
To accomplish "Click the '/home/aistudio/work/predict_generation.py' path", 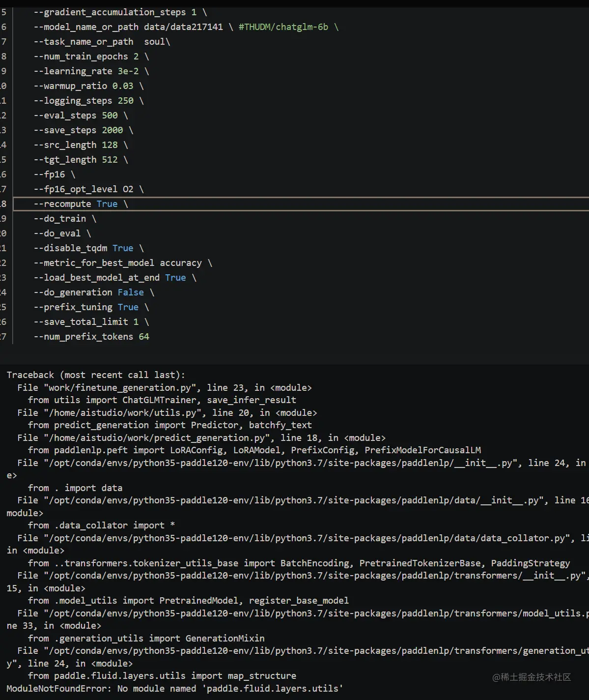I will (x=157, y=437).
